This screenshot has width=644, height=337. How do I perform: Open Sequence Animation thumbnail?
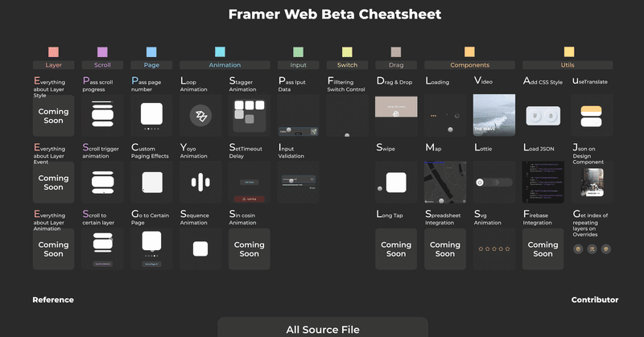[x=200, y=249]
